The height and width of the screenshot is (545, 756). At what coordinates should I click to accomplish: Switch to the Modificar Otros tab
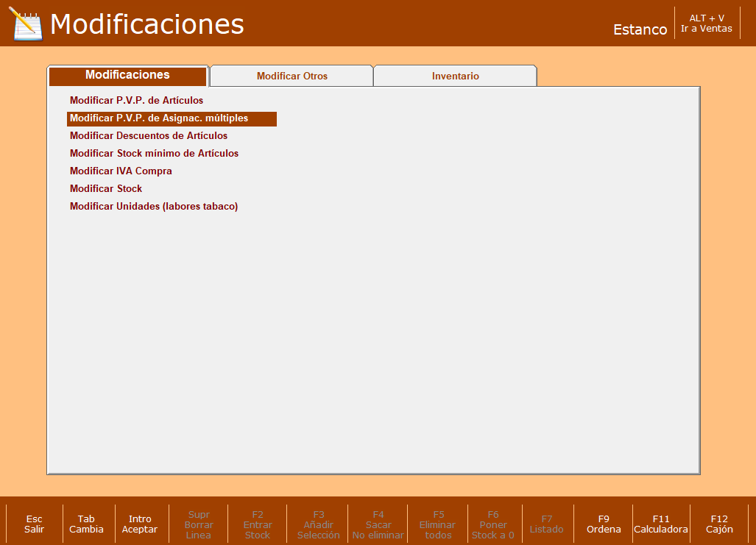tap(292, 76)
